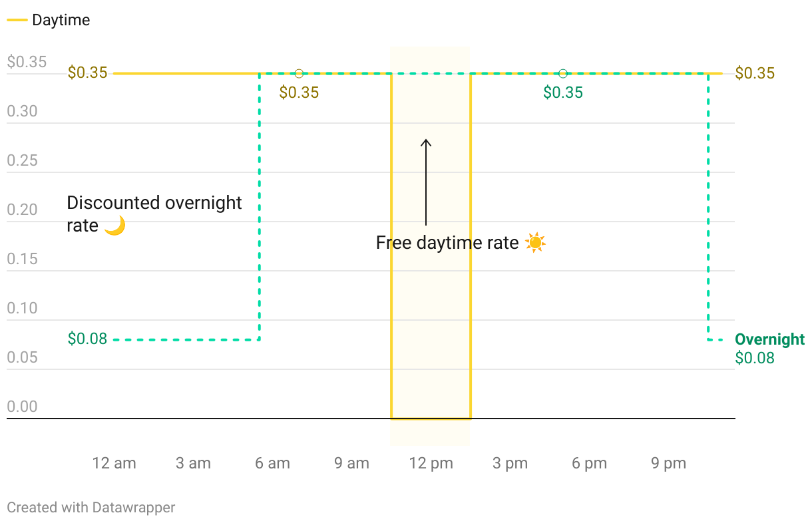Click the green $0.35 label under the marker
The height and width of the screenshot is (523, 812).
(x=563, y=92)
